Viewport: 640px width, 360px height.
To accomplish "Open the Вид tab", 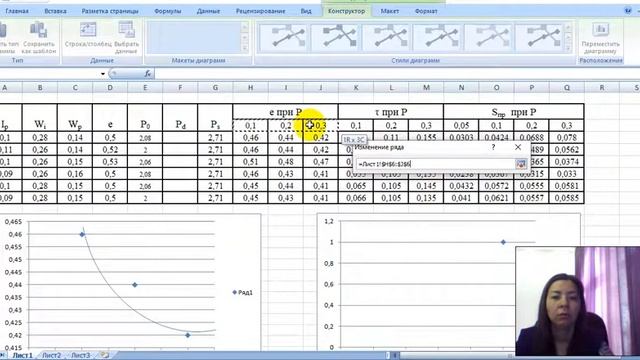I will coord(306,11).
